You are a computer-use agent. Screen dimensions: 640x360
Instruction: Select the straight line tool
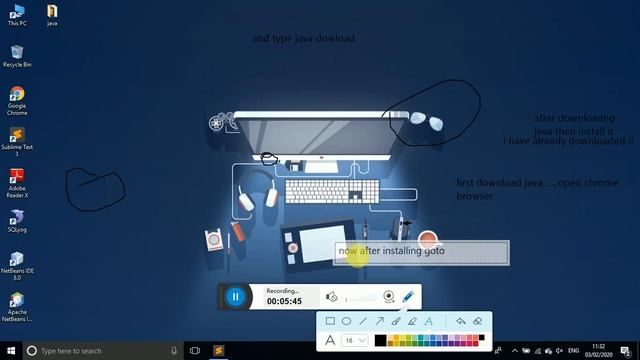pyautogui.click(x=363, y=321)
